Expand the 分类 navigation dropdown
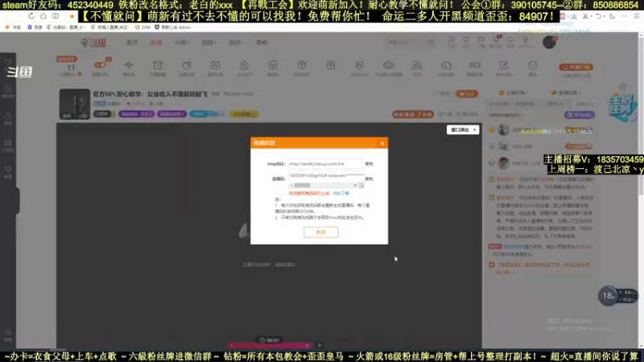Screen dimensions: 644x362 182,43
